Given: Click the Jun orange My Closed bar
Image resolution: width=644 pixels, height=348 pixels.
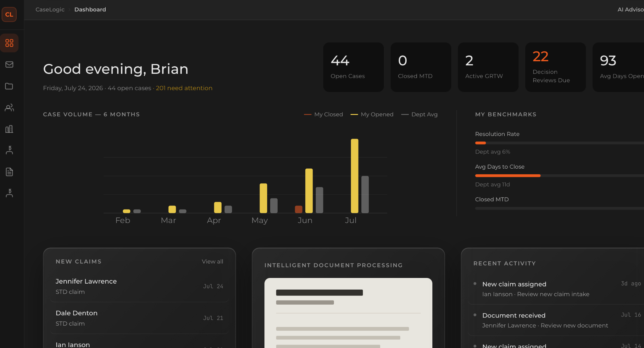Looking at the screenshot, I should tap(299, 209).
